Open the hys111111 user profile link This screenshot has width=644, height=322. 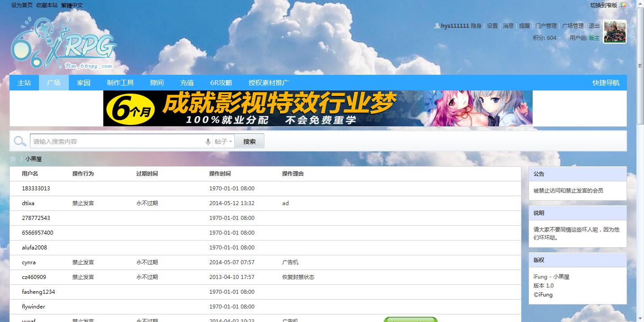[x=455, y=26]
